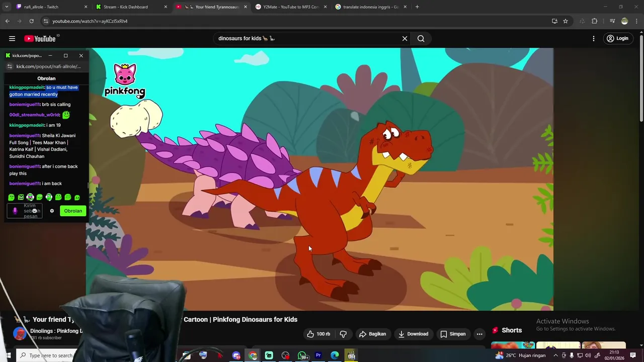This screenshot has height=362, width=644.
Task: Open a new browser tab
Action: click(417, 7)
